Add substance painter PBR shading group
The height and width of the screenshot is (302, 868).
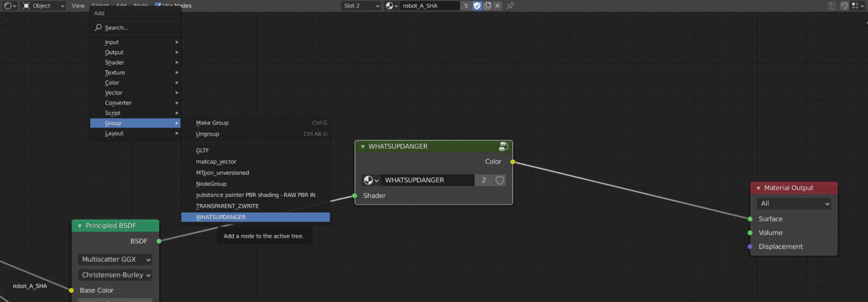coord(255,195)
